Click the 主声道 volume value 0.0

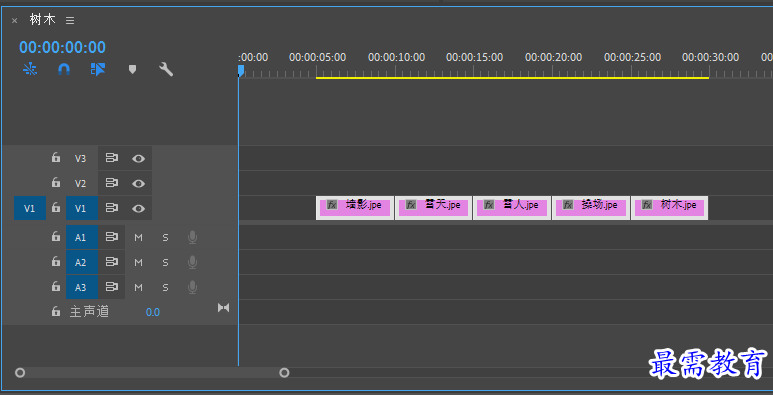point(152,312)
